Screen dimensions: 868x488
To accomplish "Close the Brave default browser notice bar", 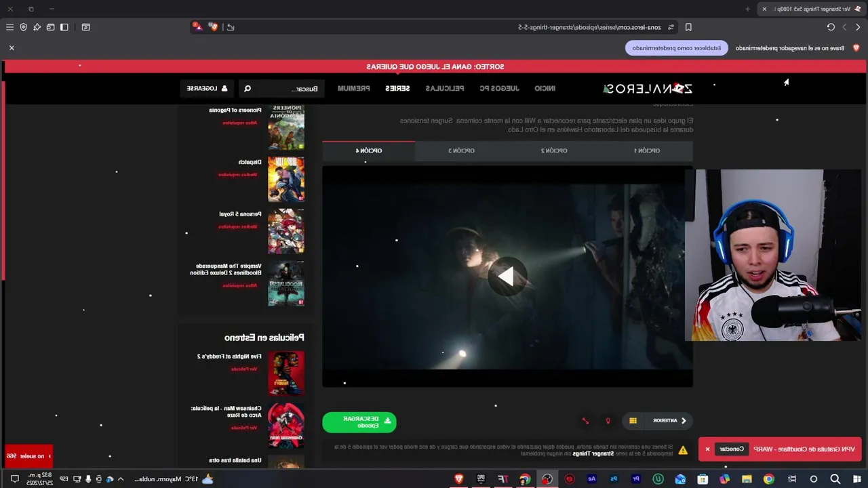I will (12, 48).
